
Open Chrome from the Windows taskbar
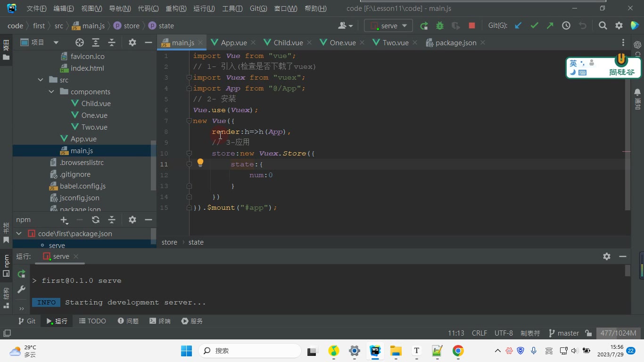coord(458,351)
